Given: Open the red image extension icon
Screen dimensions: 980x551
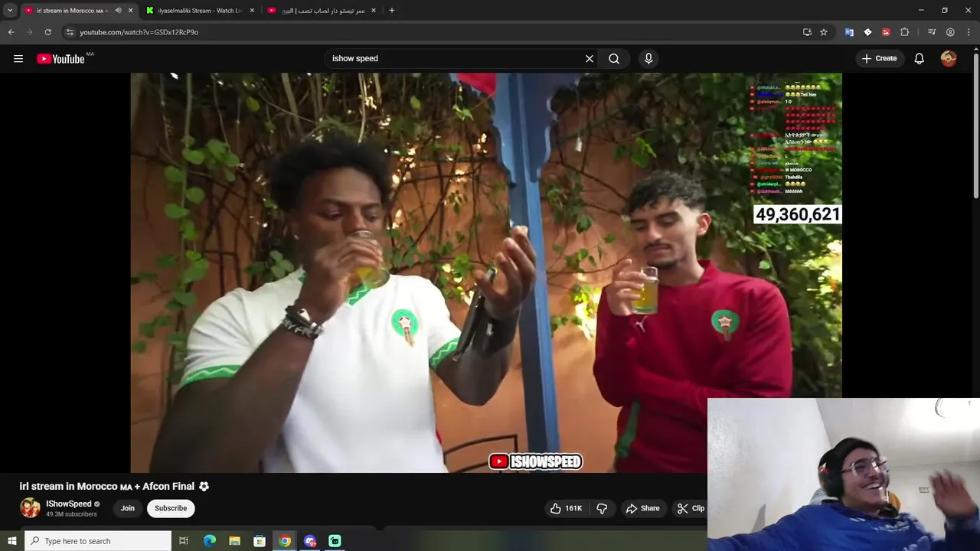Looking at the screenshot, I should tap(886, 32).
